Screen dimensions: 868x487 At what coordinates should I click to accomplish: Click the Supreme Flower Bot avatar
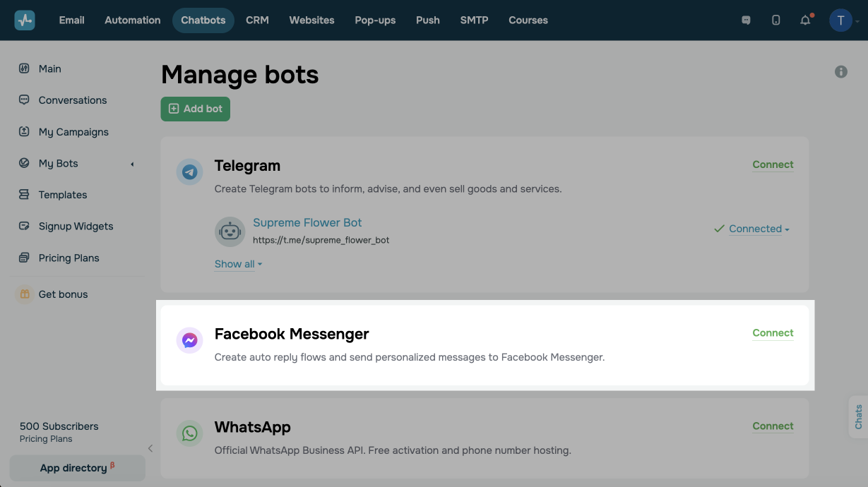[x=230, y=231]
